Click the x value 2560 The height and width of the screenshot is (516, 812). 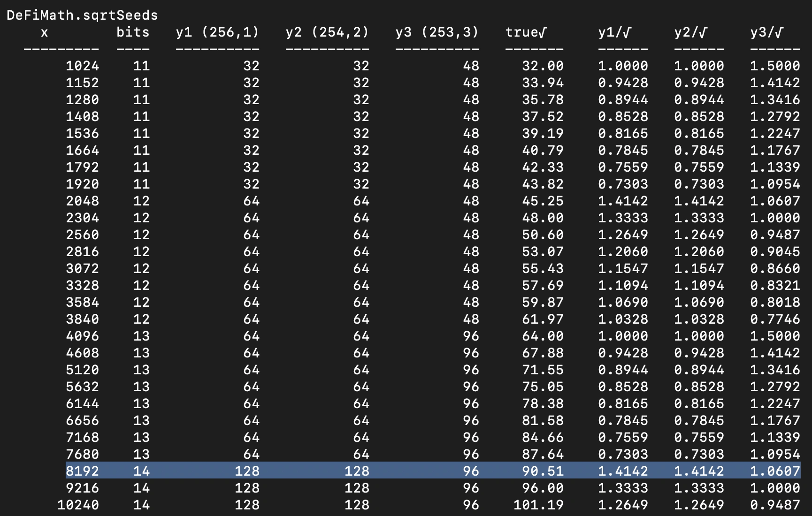pos(82,235)
